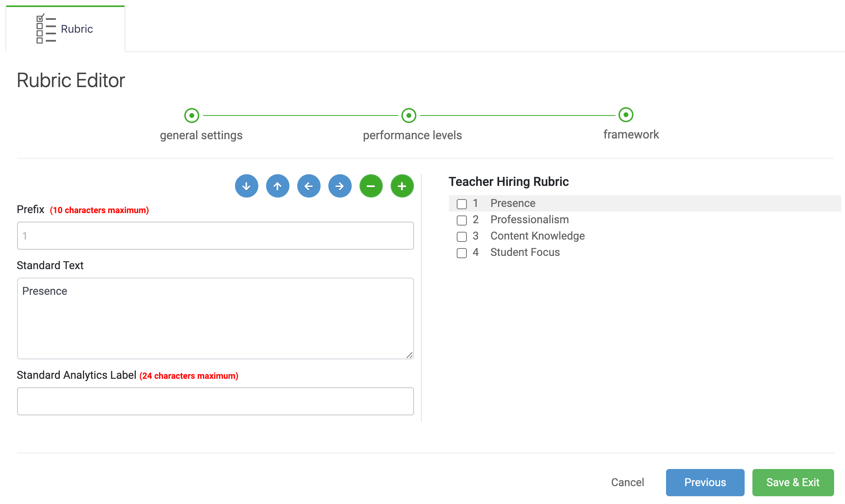
Task: Click the textarea resize handle corner
Action: [x=409, y=355]
